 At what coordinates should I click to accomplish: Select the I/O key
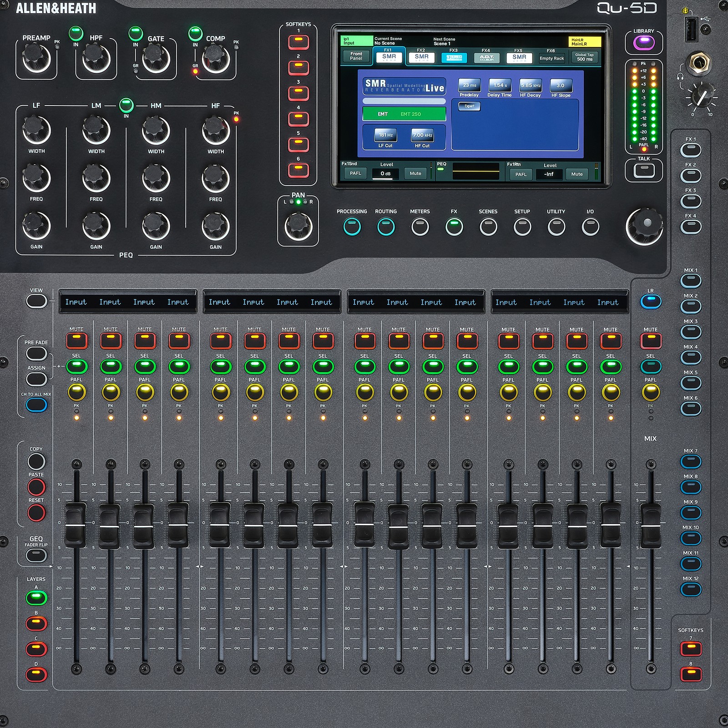tap(591, 227)
